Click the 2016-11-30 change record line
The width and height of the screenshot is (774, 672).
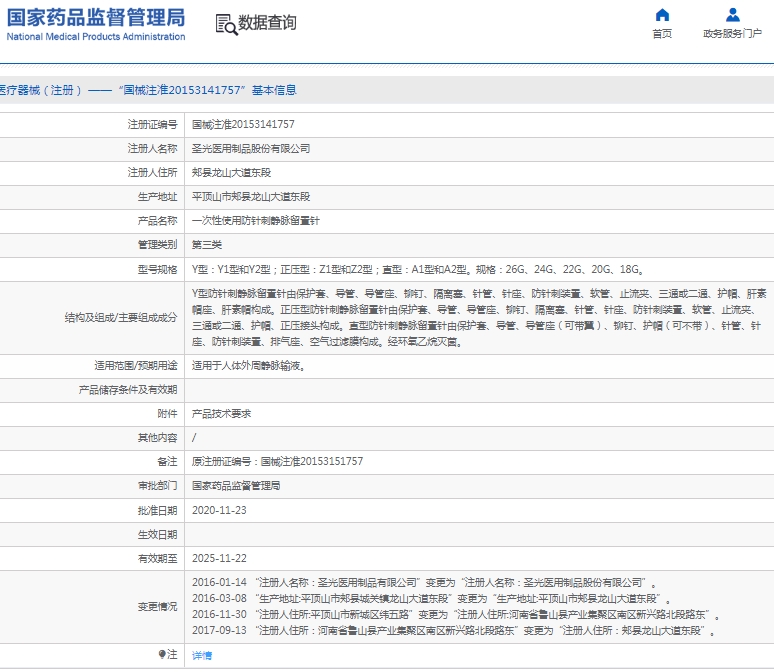pyautogui.click(x=456, y=615)
